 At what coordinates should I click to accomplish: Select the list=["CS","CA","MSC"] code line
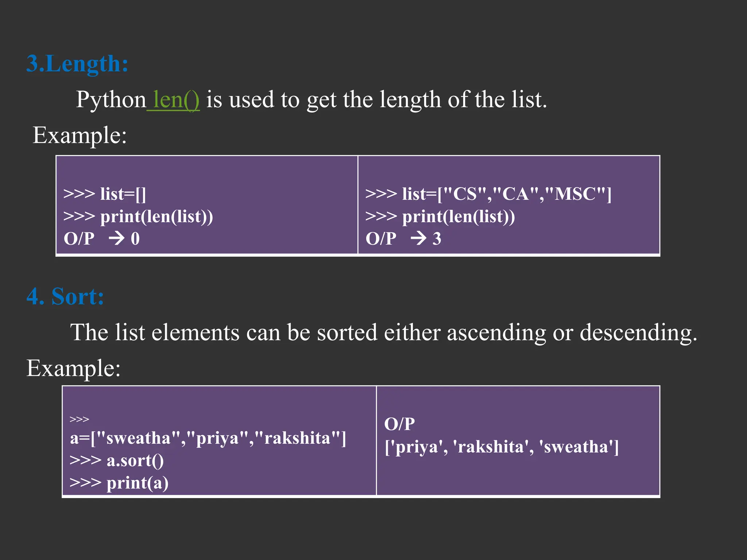tap(488, 194)
